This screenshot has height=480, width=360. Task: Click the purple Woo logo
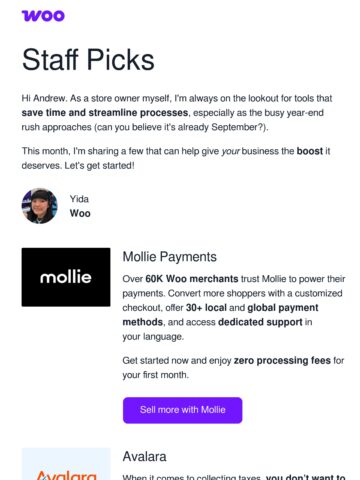pos(43,16)
